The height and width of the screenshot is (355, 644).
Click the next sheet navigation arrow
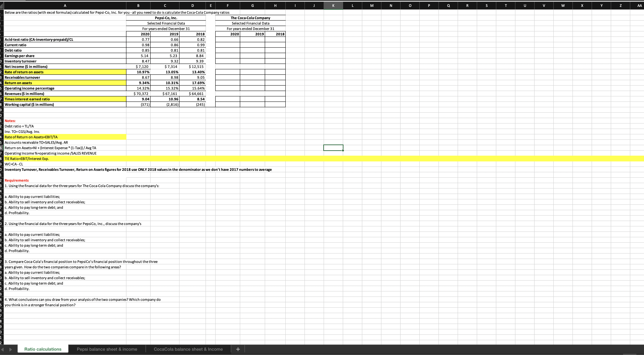[10, 349]
